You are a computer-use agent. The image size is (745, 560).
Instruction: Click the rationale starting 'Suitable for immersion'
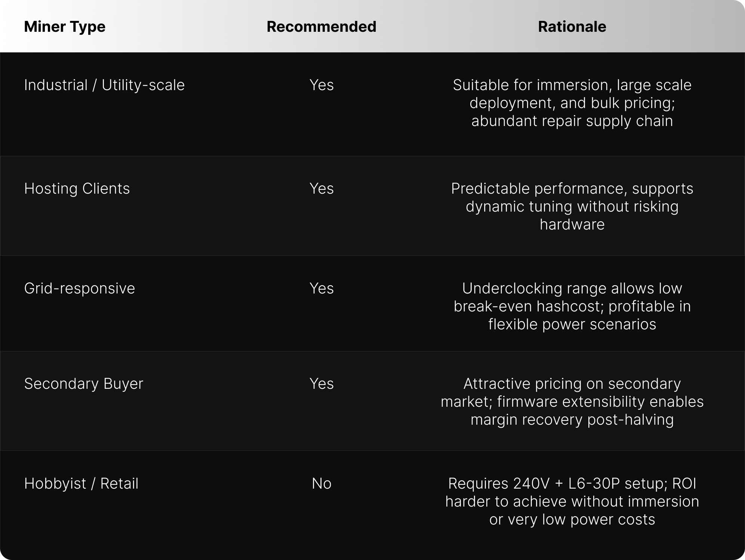point(572,85)
